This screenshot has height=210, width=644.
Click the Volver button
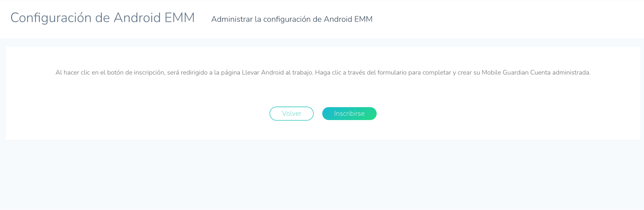pyautogui.click(x=291, y=113)
